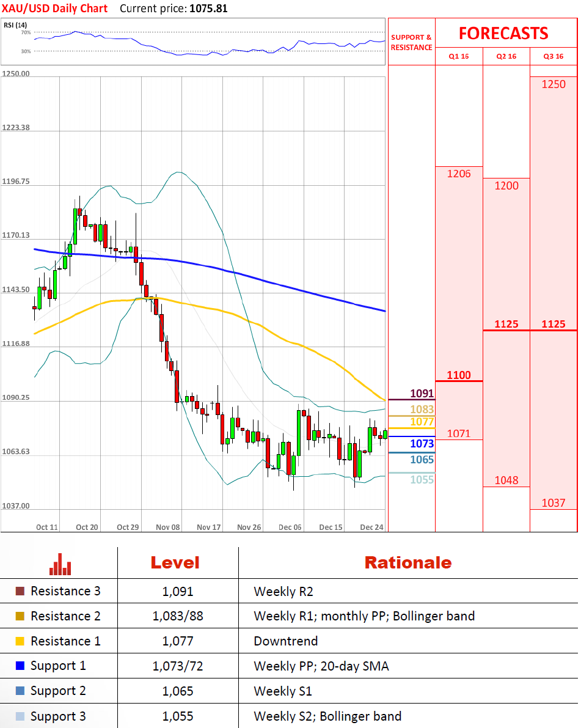Click the Q1 16 low forecast 1071
Screen dimensions: 581x728
(459, 433)
